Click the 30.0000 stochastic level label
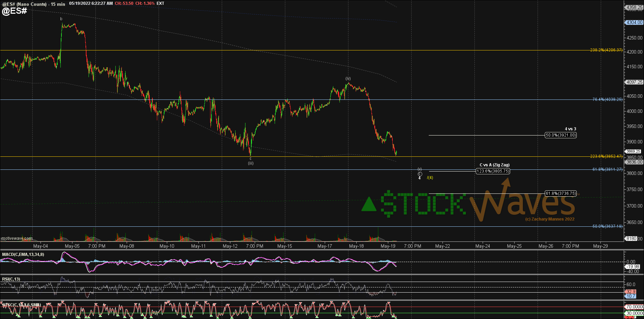Image resolution: width=644 pixels, height=319 pixels. [634, 313]
